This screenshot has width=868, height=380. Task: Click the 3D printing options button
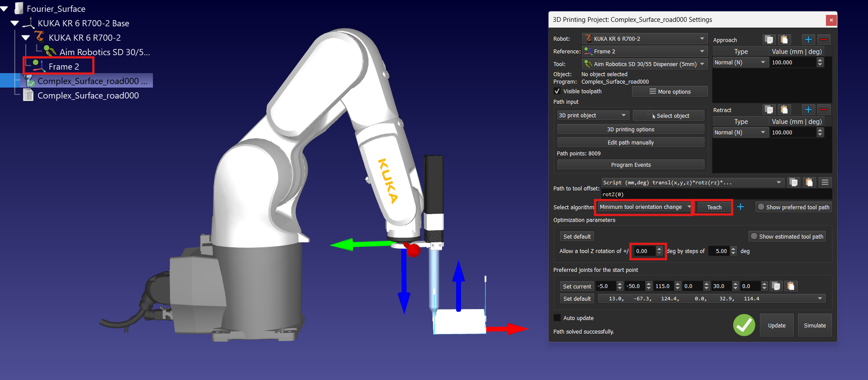click(631, 129)
